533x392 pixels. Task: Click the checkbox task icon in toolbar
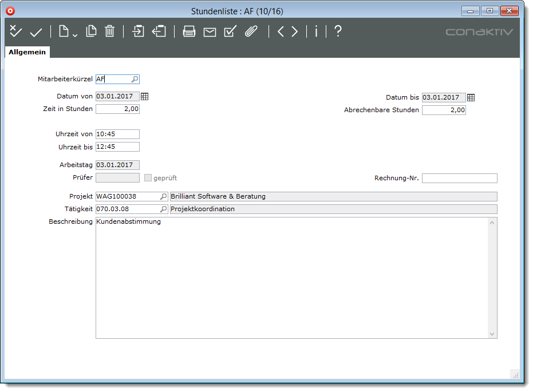click(230, 31)
